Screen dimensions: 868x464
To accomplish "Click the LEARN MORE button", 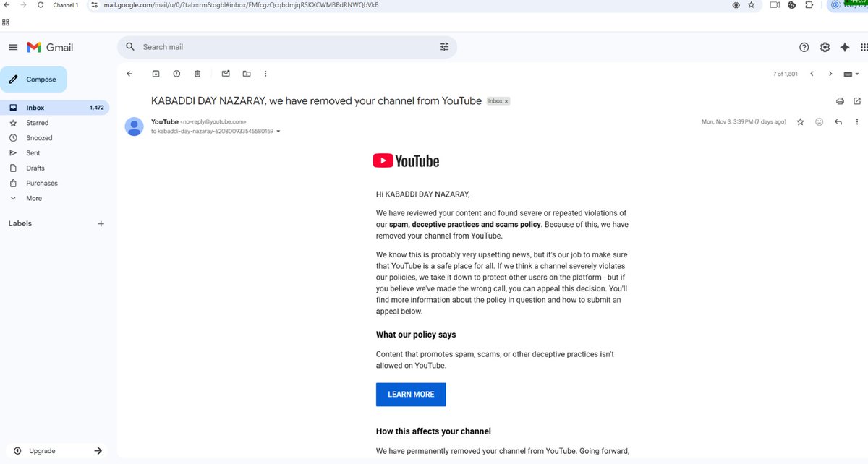I will 411,395.
